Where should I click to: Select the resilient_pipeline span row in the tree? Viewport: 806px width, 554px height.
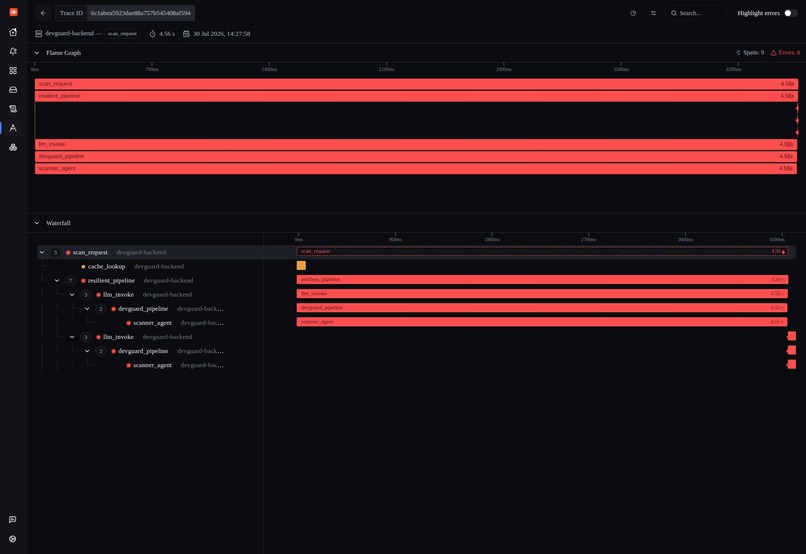[x=151, y=281]
